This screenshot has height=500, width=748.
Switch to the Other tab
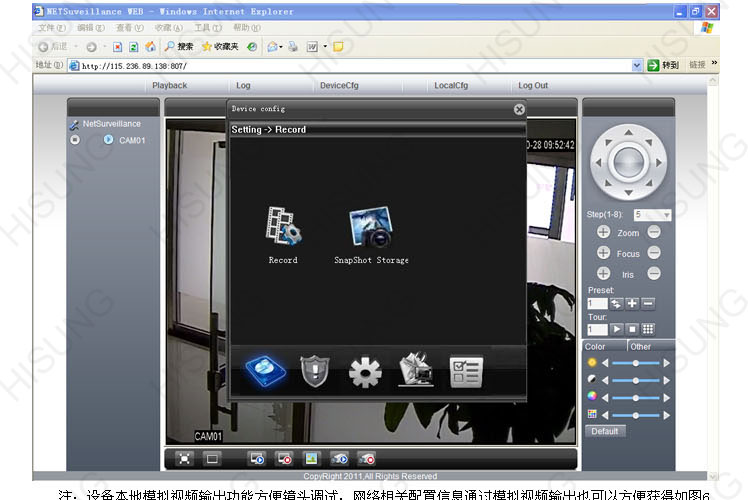click(x=641, y=347)
